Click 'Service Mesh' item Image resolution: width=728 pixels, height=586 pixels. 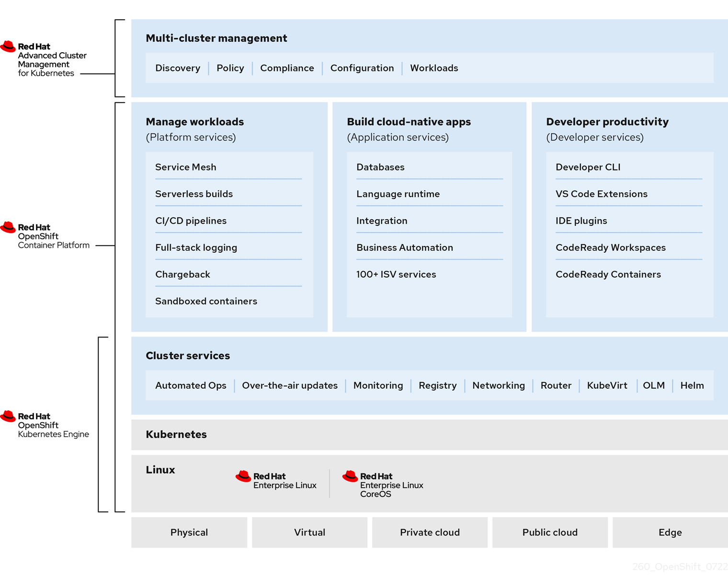[x=186, y=167]
